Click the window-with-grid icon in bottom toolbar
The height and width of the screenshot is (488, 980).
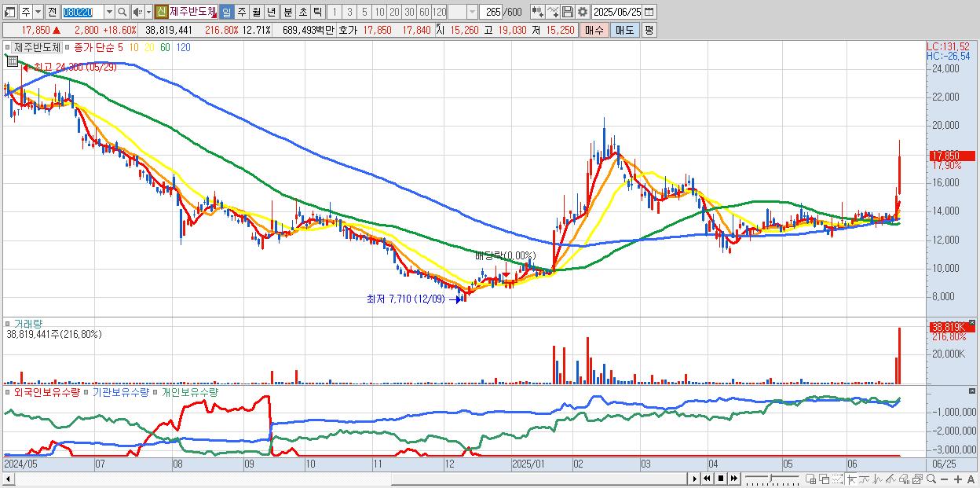coord(811,479)
